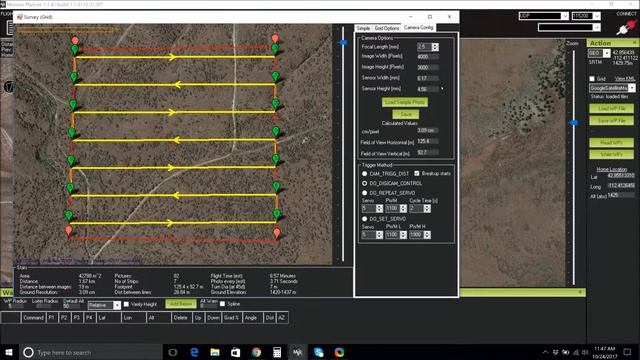The height and width of the screenshot is (360, 640).
Task: Open the Action Center notification icon
Action: point(627,352)
